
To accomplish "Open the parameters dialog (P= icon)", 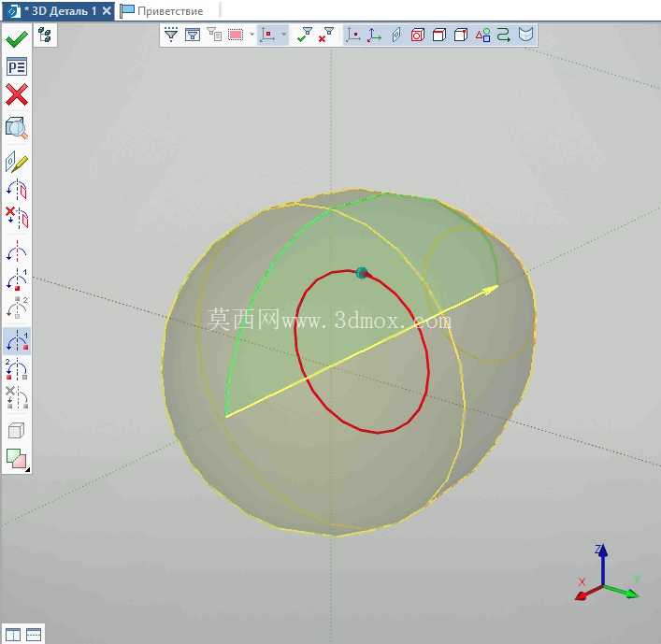I will (17, 67).
